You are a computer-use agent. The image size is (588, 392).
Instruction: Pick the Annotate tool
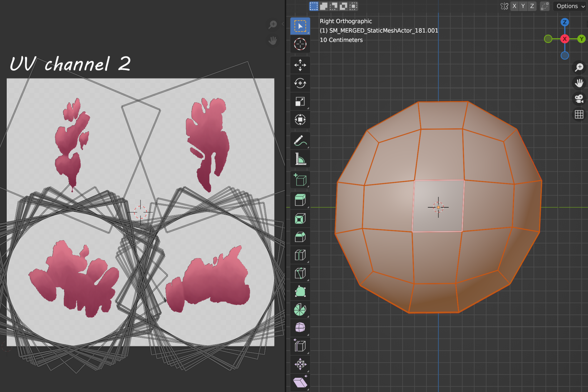[300, 141]
